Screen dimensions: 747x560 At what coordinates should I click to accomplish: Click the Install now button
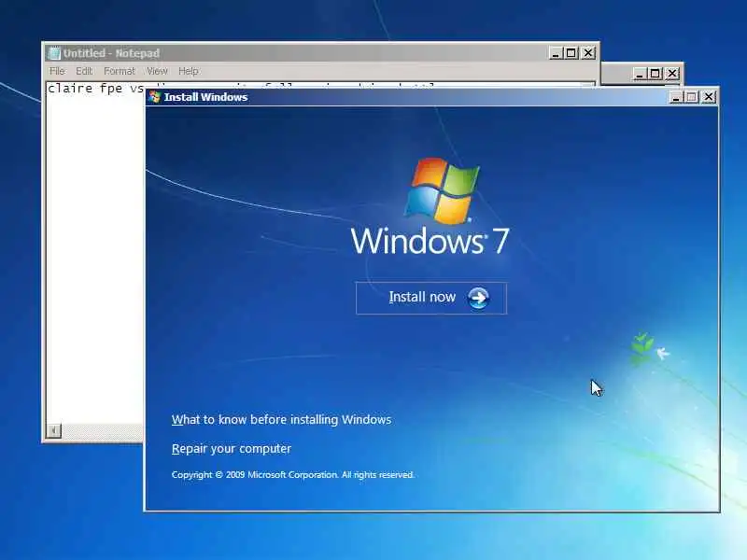click(x=431, y=298)
